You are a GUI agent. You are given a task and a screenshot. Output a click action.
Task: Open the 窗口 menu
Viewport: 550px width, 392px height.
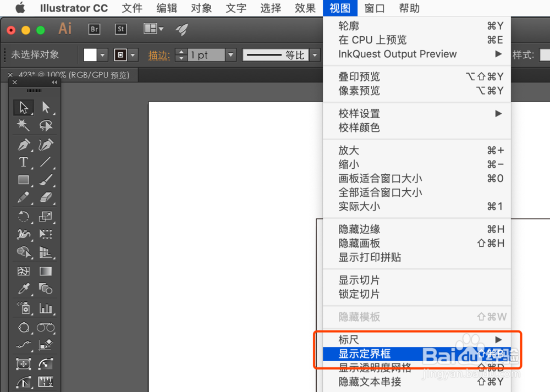click(x=374, y=8)
